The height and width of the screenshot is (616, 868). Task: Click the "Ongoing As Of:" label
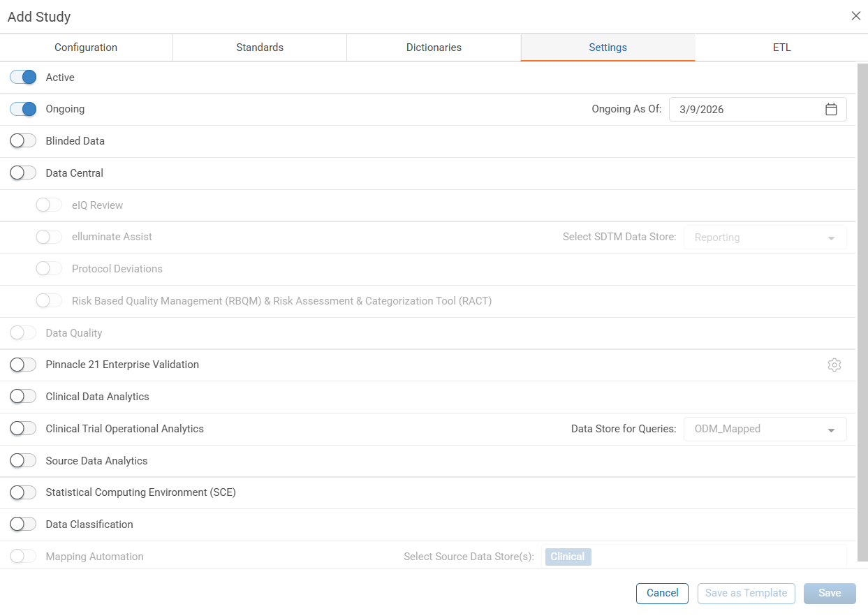(626, 109)
